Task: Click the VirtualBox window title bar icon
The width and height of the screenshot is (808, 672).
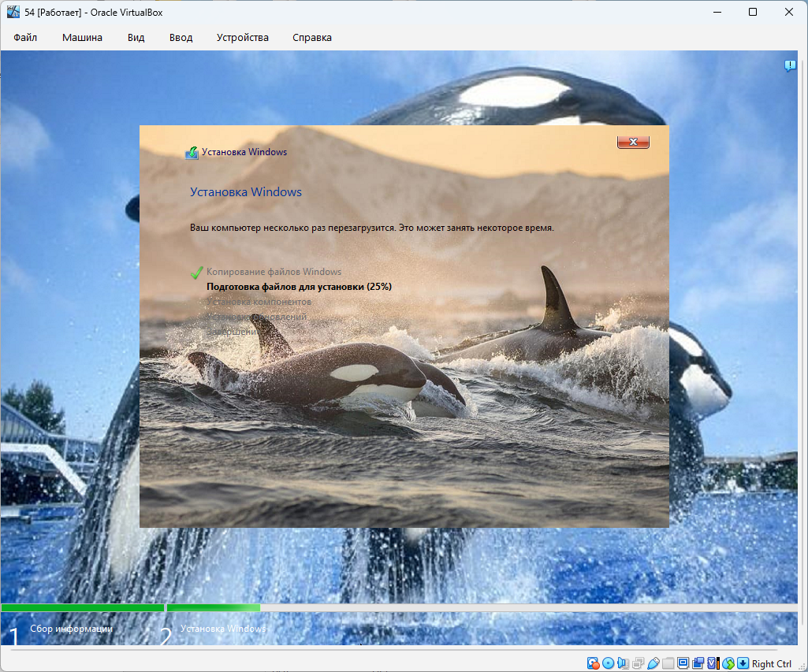Action: pos(13,12)
